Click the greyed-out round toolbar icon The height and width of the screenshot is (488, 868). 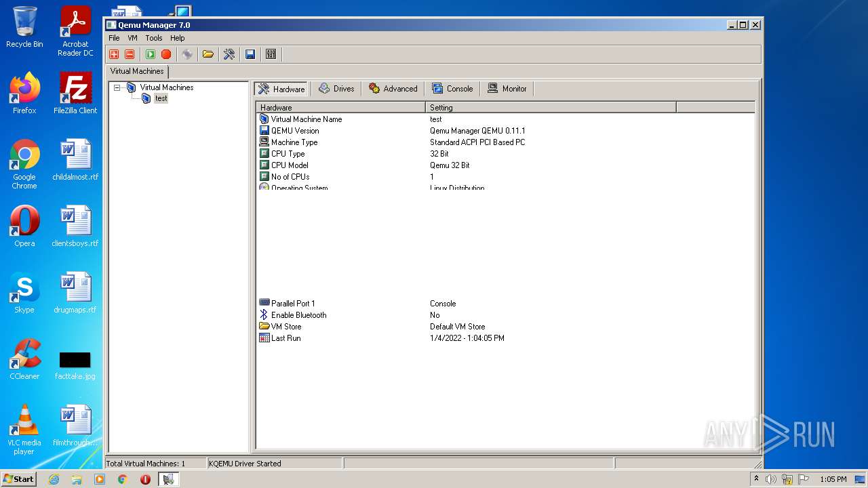coord(187,54)
